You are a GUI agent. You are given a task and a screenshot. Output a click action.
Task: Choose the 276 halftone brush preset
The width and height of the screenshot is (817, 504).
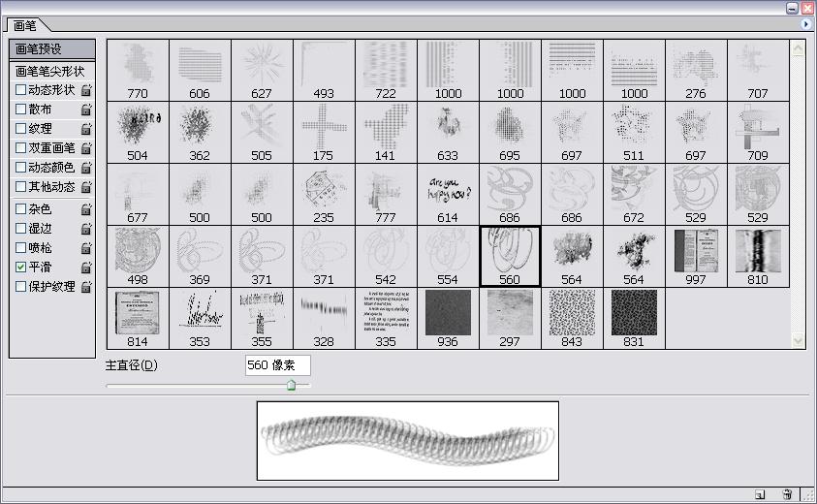tap(696, 71)
